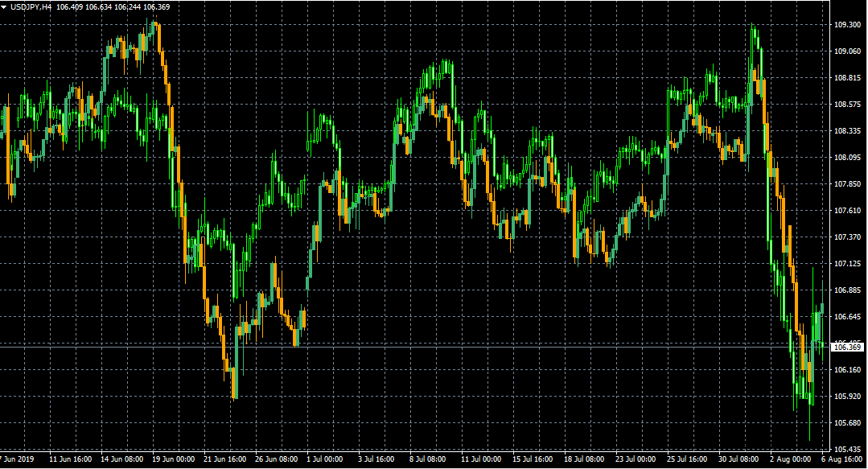
Task: Click the 21 Jun 16:00 time label
Action: [224, 459]
